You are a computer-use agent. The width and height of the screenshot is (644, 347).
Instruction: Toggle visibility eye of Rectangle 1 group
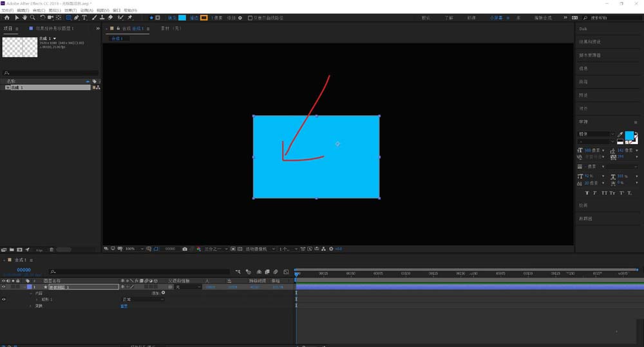(4, 299)
